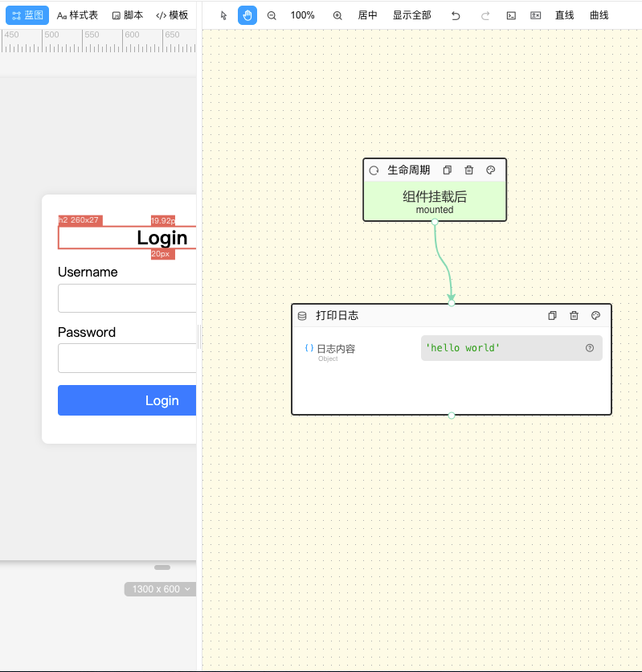
Task: Select the pointer arrow tool
Action: pos(224,15)
